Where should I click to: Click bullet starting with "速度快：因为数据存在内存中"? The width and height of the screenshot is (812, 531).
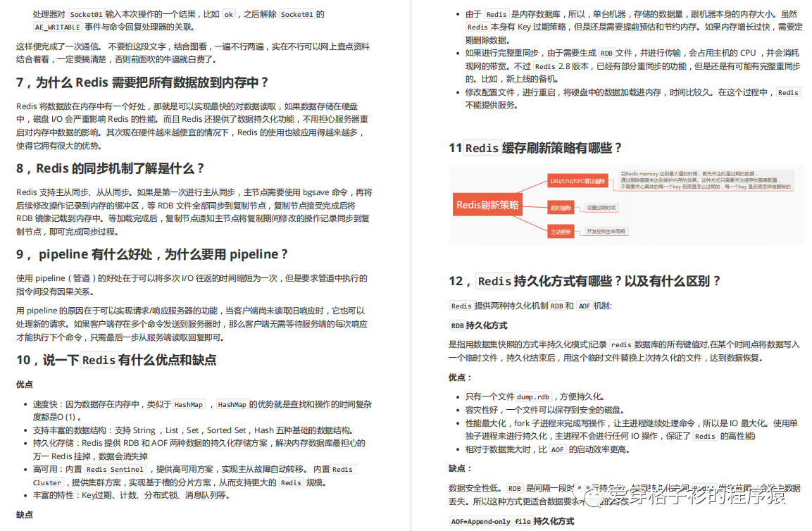203,411
